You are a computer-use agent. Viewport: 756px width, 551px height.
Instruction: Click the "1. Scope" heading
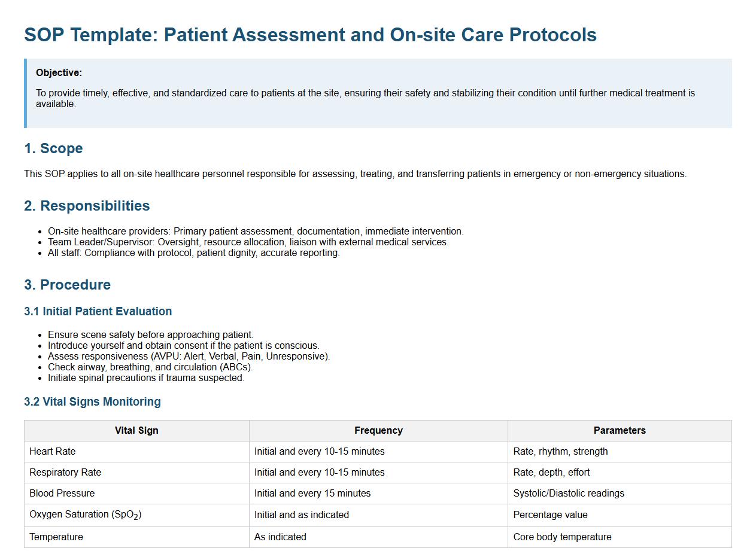pyautogui.click(x=53, y=148)
